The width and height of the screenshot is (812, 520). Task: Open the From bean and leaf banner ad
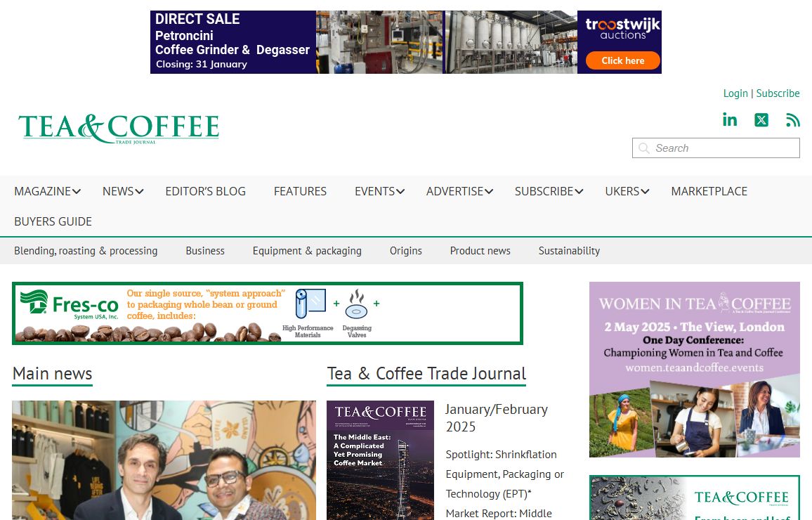click(695, 498)
